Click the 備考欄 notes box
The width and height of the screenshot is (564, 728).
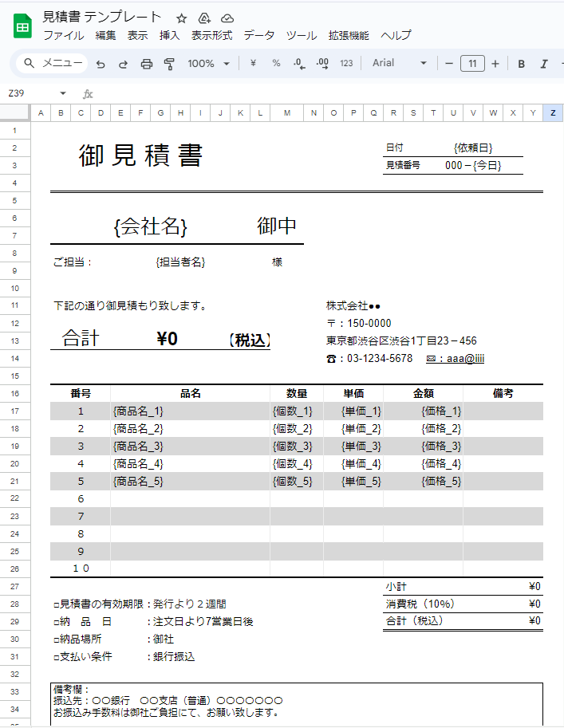[x=297, y=703]
